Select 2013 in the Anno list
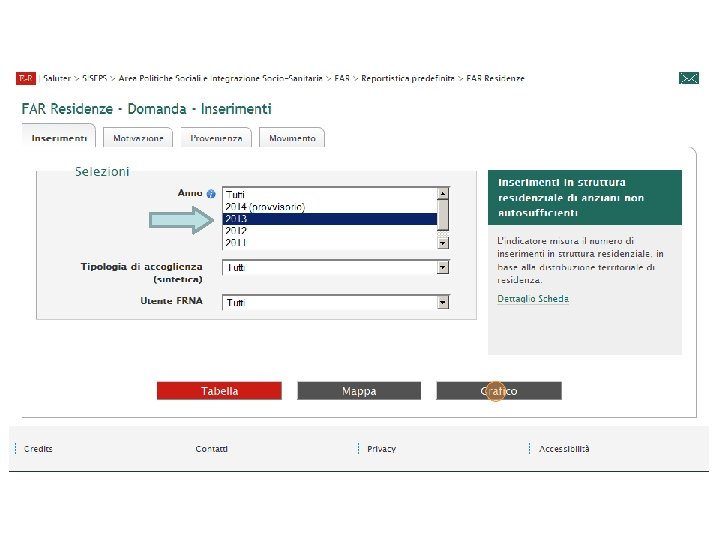This screenshot has width=720, height=540. tap(330, 219)
